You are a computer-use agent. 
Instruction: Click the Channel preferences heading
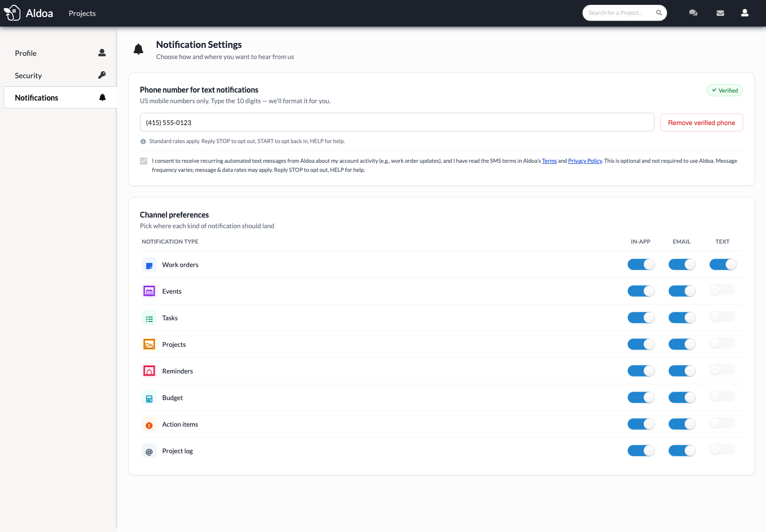(174, 215)
